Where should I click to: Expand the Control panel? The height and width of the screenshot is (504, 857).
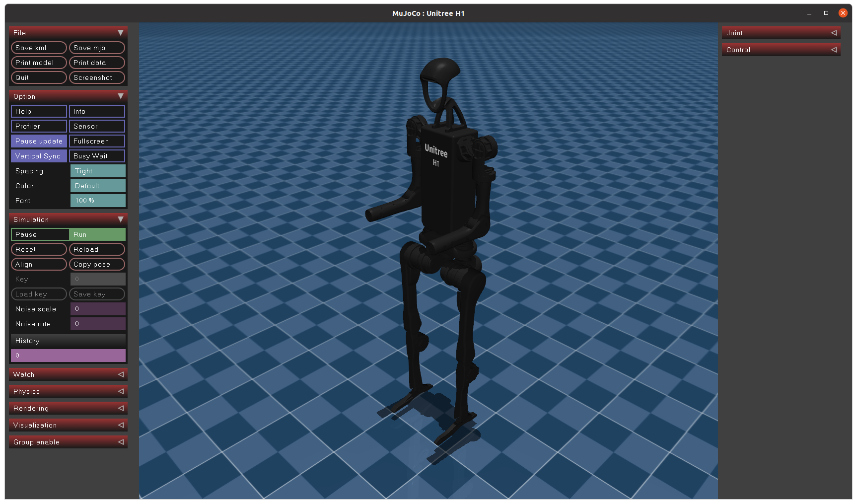coord(781,50)
